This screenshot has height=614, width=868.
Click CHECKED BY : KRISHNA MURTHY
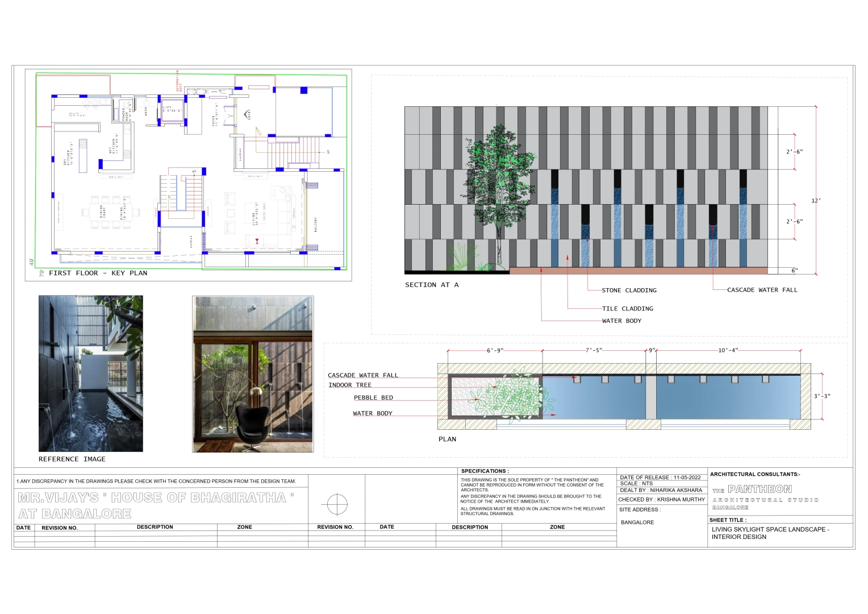(x=662, y=500)
